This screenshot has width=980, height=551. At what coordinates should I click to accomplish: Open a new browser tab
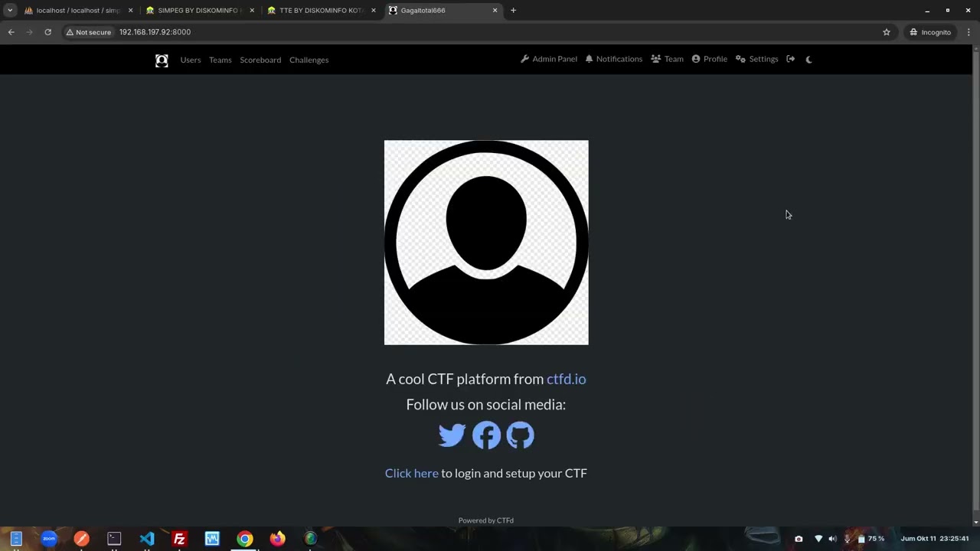[x=513, y=11]
